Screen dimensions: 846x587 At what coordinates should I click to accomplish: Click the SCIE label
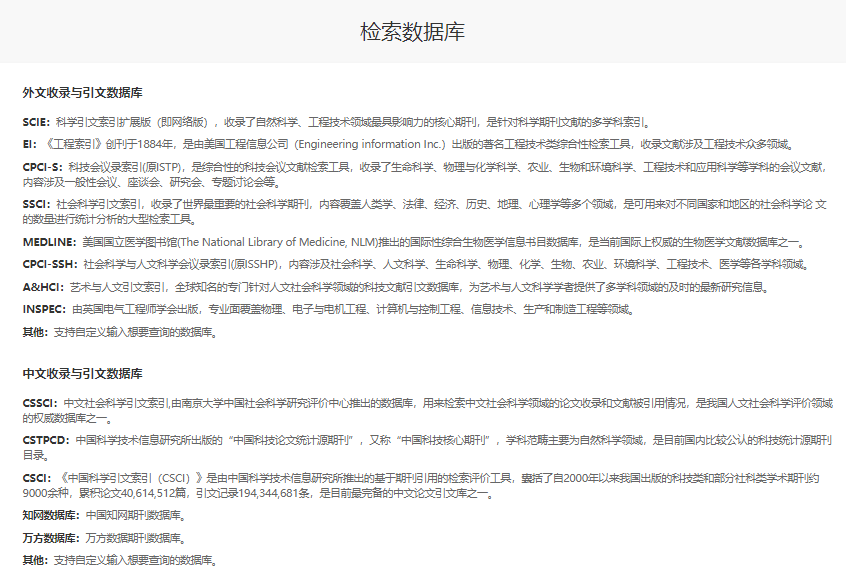pyautogui.click(x=36, y=122)
